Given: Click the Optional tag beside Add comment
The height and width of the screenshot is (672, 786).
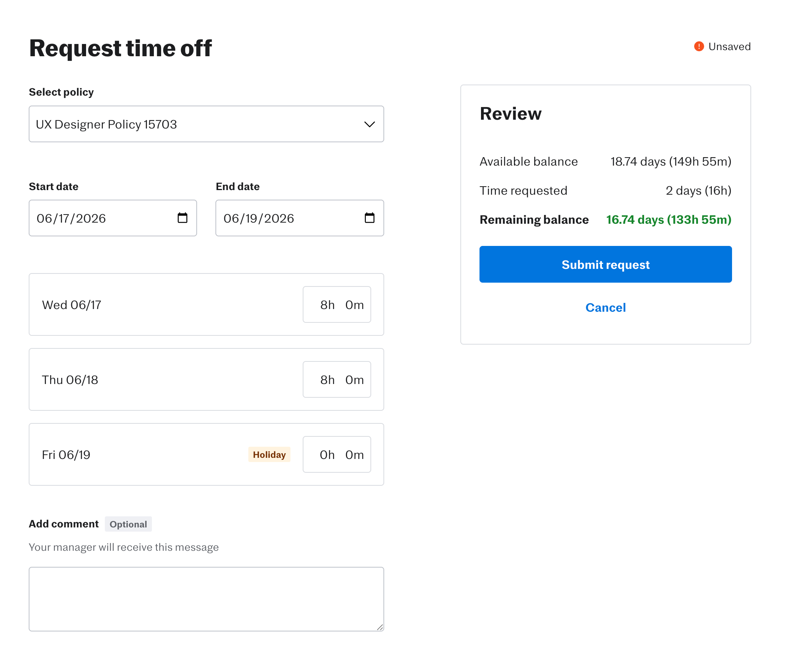Looking at the screenshot, I should click(x=128, y=524).
